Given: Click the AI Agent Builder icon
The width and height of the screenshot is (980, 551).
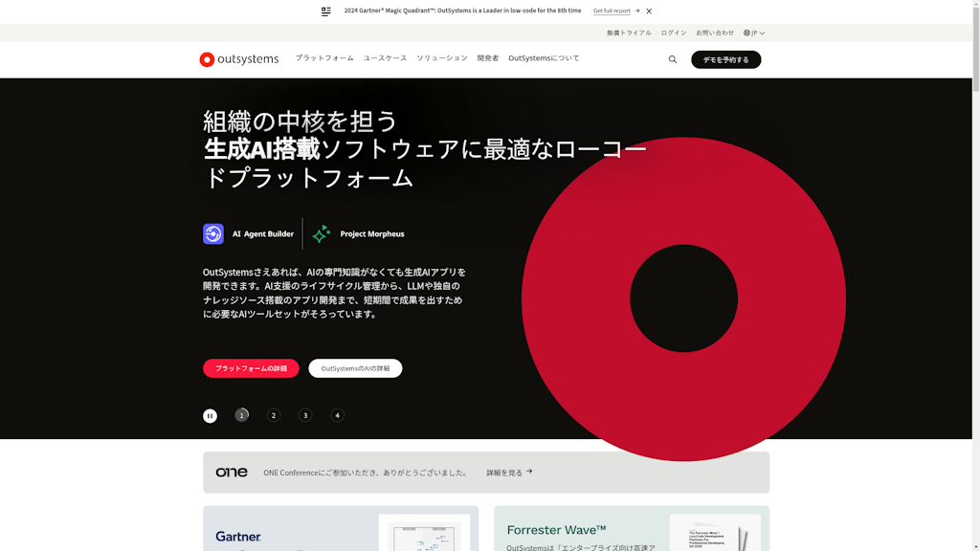Looking at the screenshot, I should pos(213,233).
